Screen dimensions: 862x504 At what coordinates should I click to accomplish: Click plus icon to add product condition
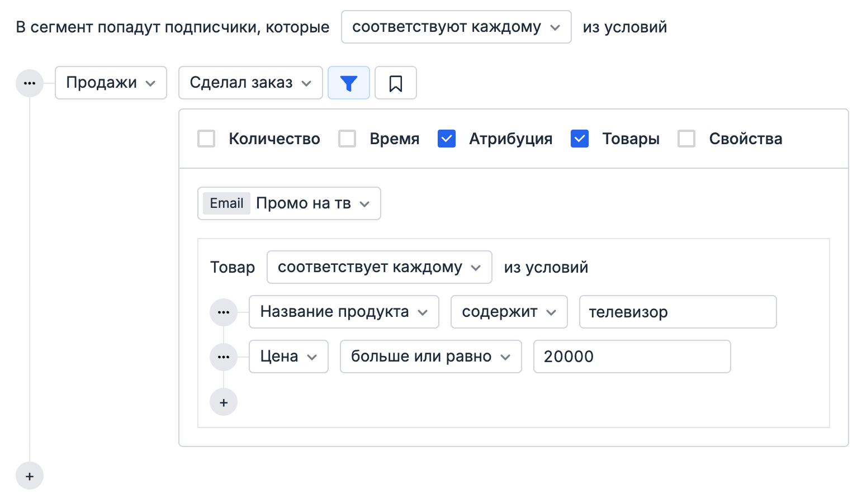pyautogui.click(x=224, y=402)
